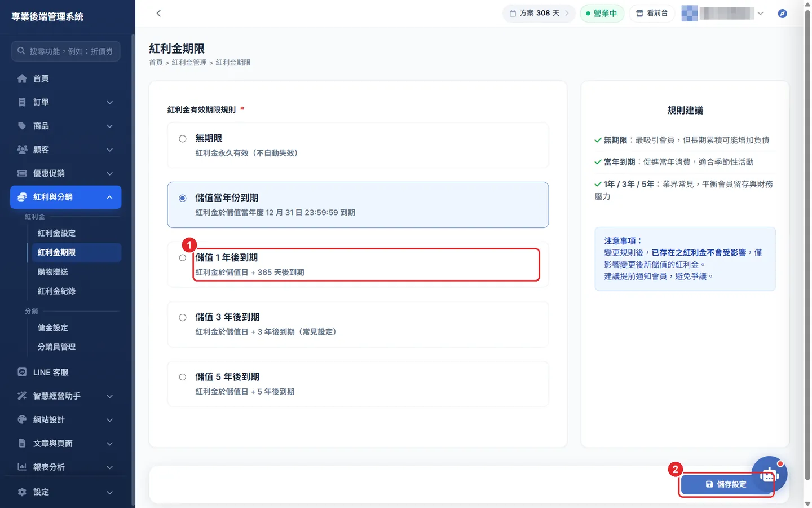Viewport: 812px width, 508px height.
Task: Click the 顧客 people icon
Action: pos(22,150)
